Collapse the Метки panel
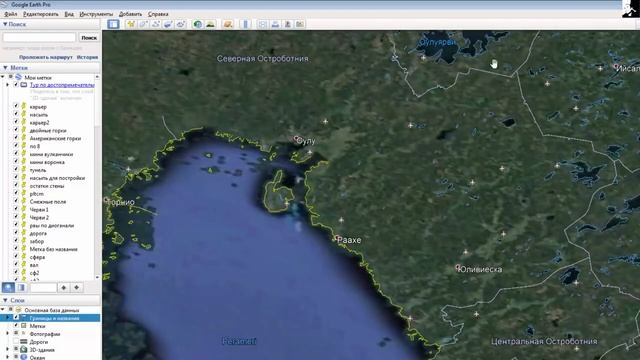 (x=5, y=67)
